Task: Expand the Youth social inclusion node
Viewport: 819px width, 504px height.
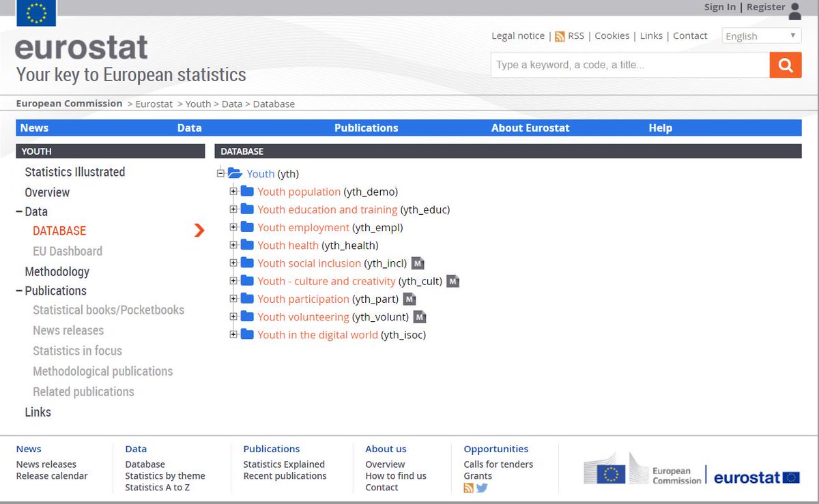Action: [x=233, y=263]
